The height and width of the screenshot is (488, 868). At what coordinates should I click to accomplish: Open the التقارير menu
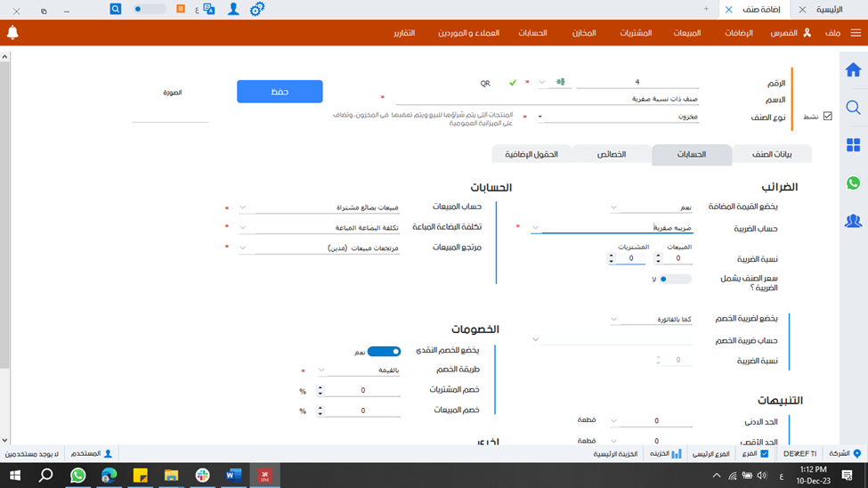(404, 33)
